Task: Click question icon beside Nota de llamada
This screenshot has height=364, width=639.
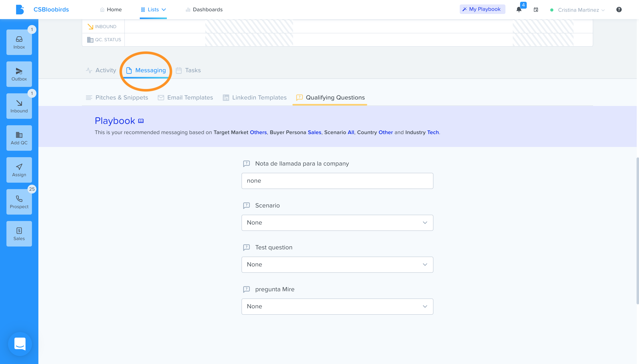Action: [247, 164]
